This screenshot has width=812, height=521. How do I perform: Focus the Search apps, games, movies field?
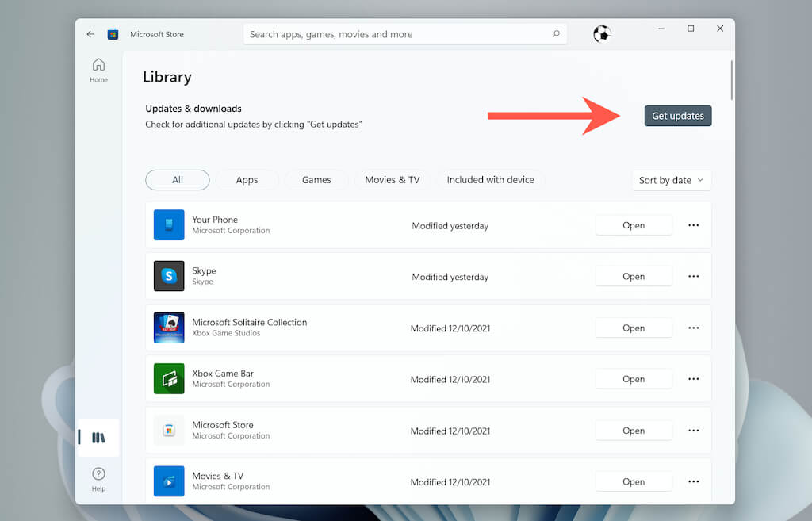405,34
